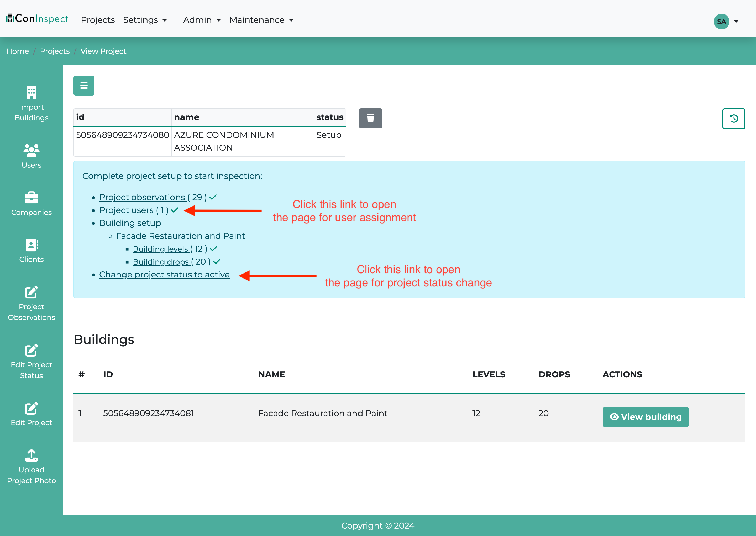
Task: Open the user account dropdown arrow
Action: [736, 22]
